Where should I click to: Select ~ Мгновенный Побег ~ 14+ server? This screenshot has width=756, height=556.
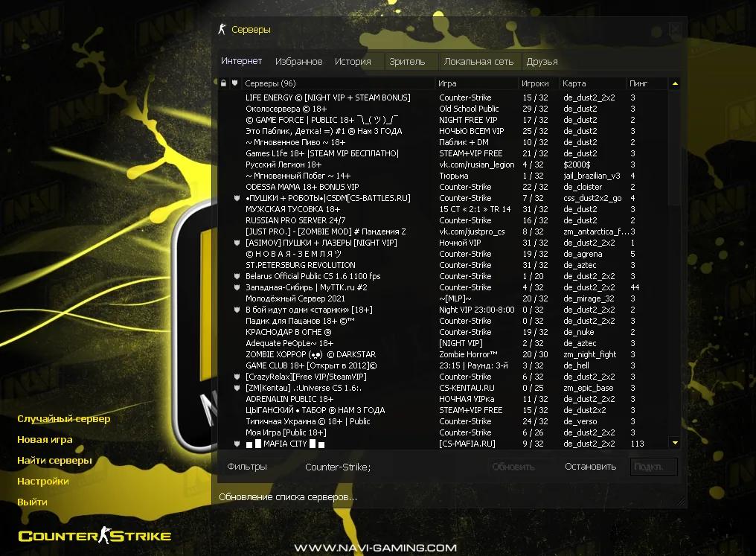443,176
